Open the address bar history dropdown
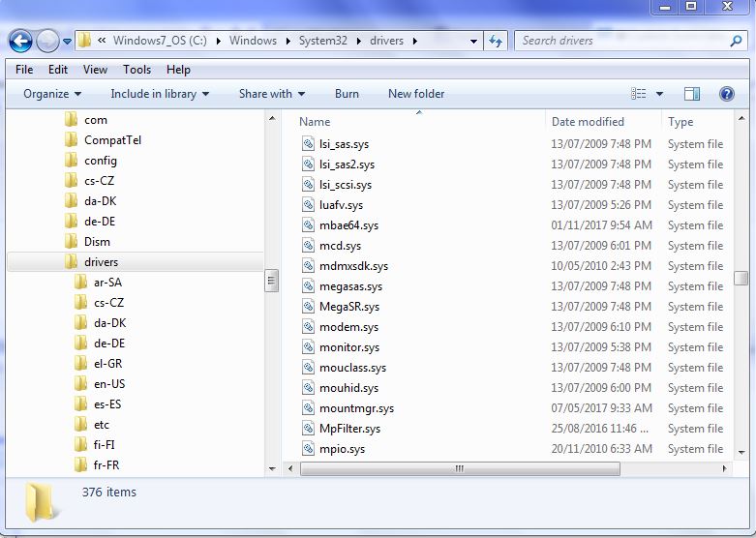The image size is (756, 538). pos(473,42)
